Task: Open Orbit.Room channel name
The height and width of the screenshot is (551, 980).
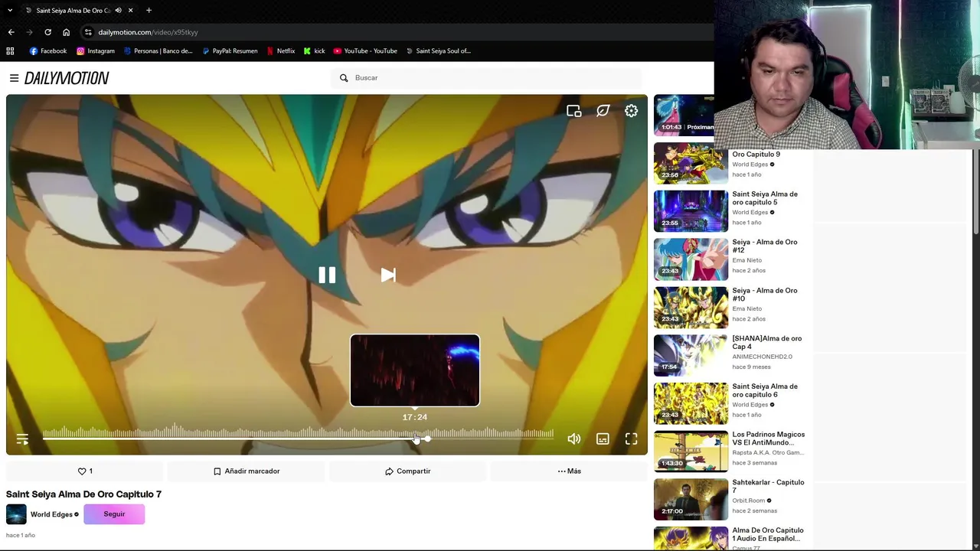Action: pos(749,500)
